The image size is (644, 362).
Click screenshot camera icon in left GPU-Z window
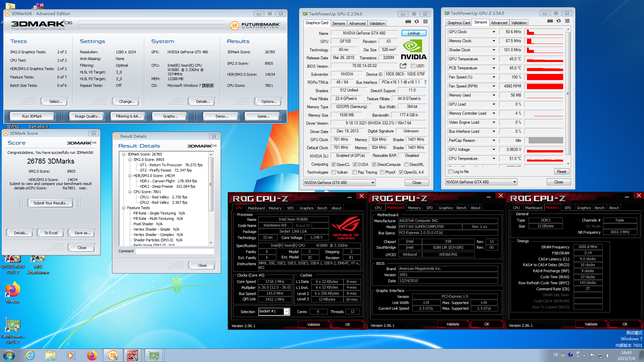point(408,22)
